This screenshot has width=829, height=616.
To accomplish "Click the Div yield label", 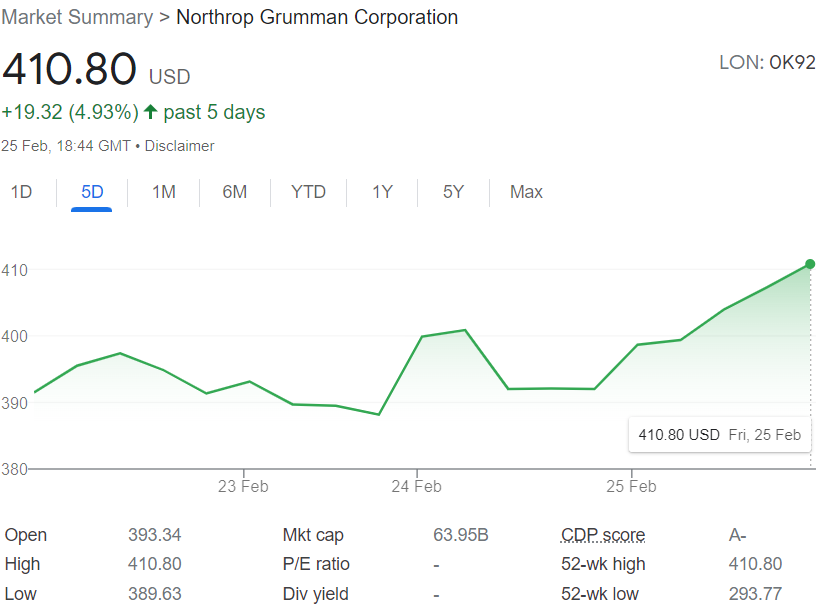I will 316,594.
